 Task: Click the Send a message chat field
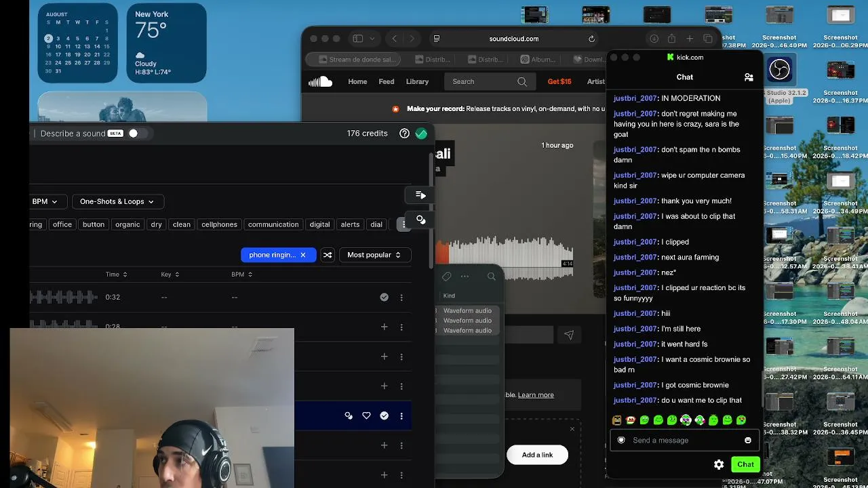684,441
